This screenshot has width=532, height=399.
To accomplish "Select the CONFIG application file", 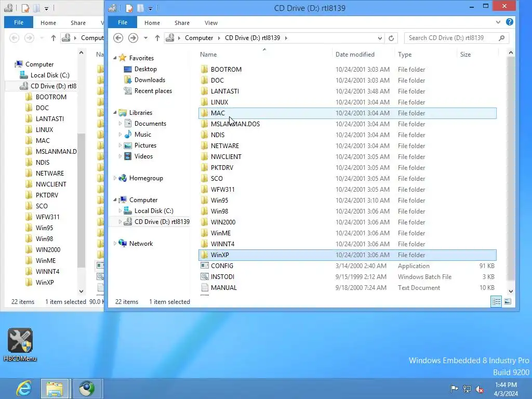I will [348, 265].
